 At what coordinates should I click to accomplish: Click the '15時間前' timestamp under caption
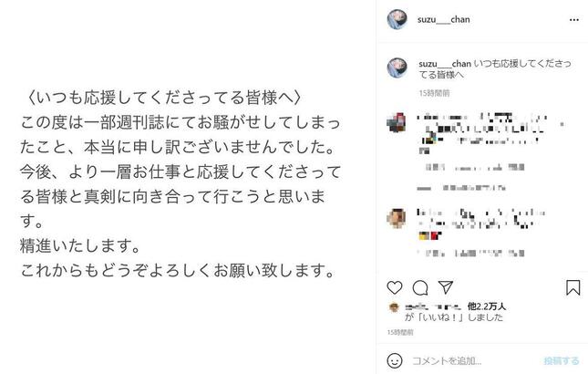434,93
